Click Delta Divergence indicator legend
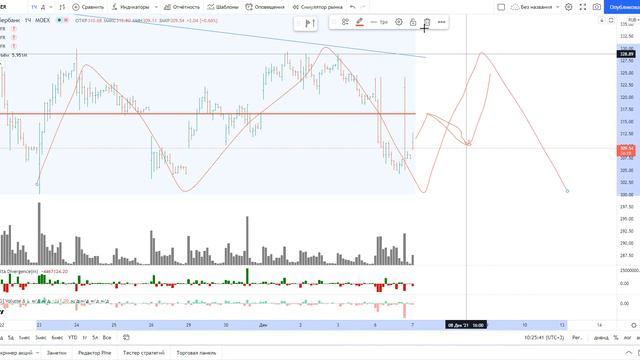The width and height of the screenshot is (640, 360). coord(19,271)
